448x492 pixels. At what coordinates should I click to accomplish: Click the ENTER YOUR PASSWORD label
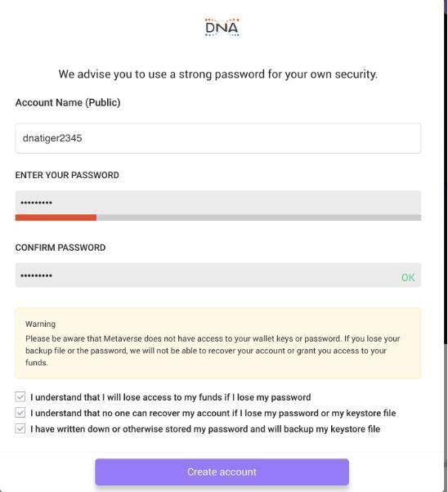pyautogui.click(x=67, y=175)
